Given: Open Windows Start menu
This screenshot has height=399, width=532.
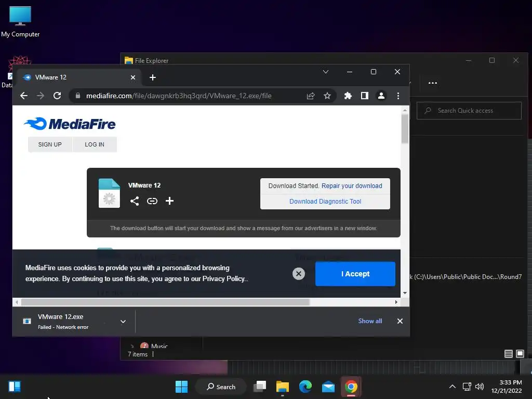Looking at the screenshot, I should coord(181,387).
